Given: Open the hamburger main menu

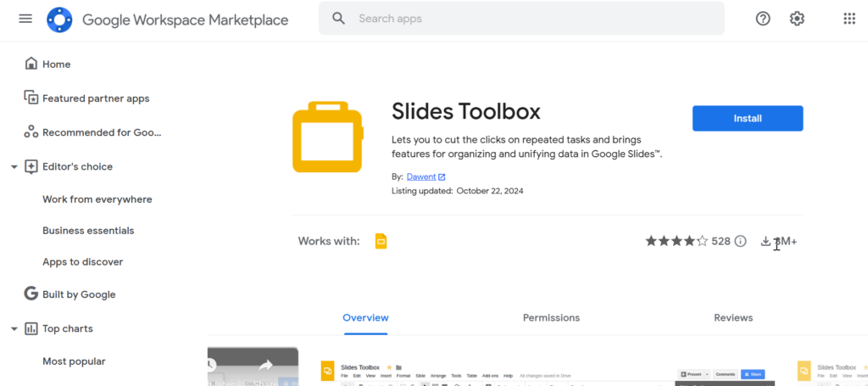Looking at the screenshot, I should pyautogui.click(x=25, y=19).
